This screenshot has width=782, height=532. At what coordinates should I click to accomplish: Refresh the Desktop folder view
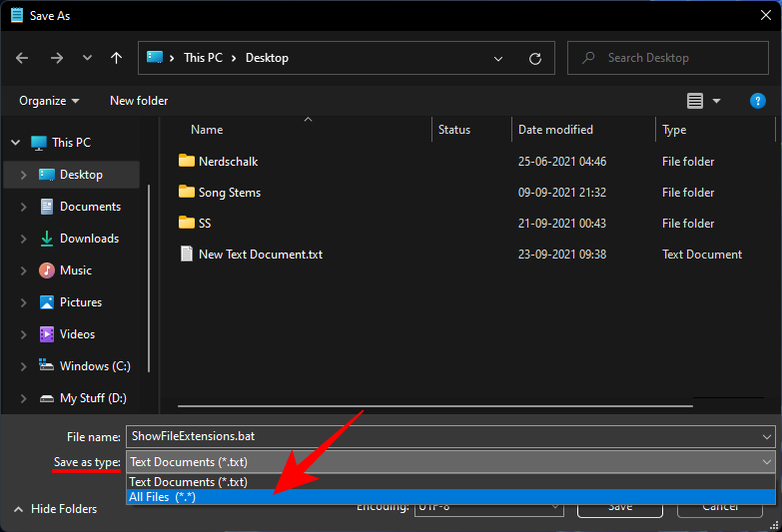[x=535, y=58]
